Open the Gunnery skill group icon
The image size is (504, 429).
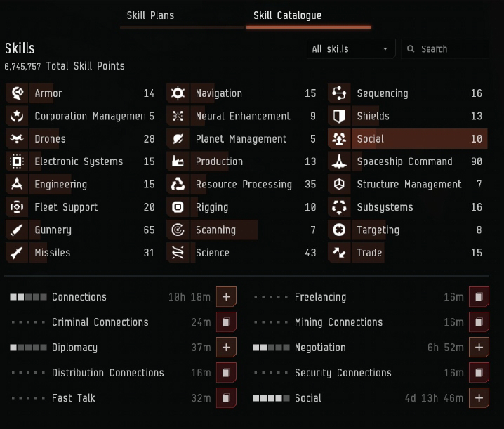[x=15, y=230]
